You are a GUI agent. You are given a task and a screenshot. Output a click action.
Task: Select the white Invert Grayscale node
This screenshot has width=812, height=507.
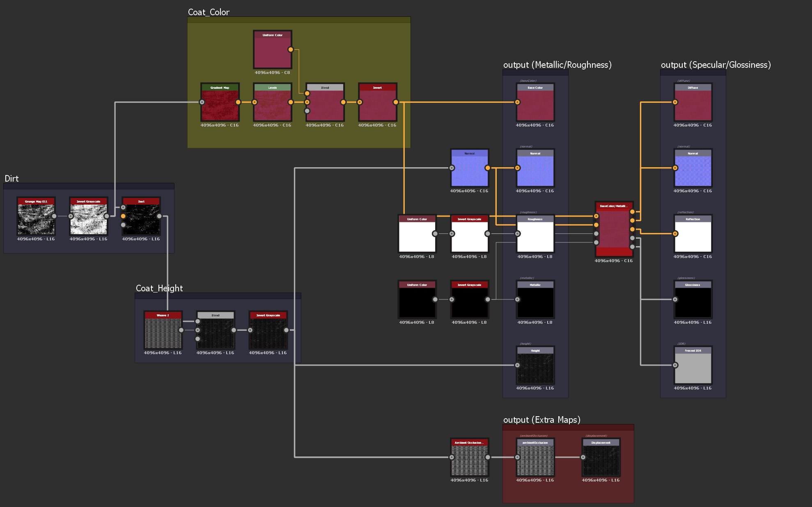(x=470, y=233)
